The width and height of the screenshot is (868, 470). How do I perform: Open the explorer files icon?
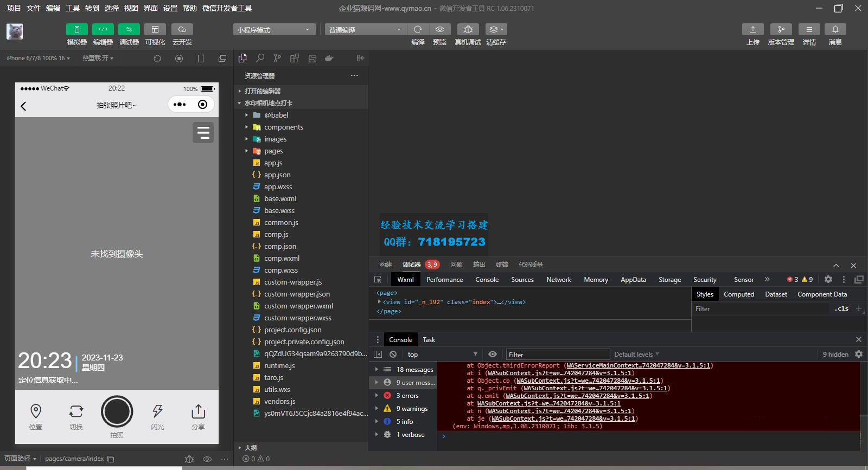coord(242,58)
